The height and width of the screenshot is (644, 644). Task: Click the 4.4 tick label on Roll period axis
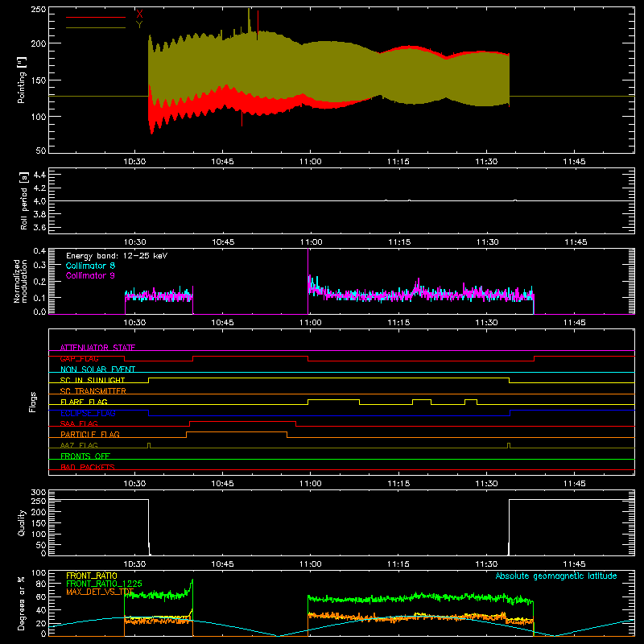point(39,175)
